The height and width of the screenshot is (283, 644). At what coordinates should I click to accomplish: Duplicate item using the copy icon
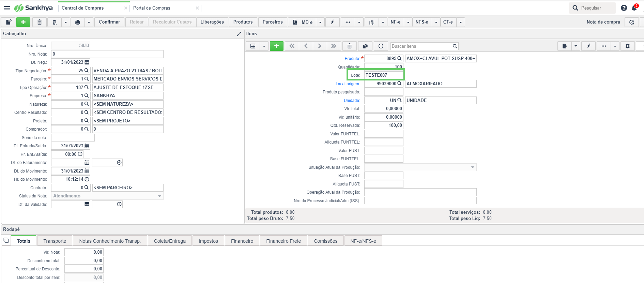(x=365, y=46)
